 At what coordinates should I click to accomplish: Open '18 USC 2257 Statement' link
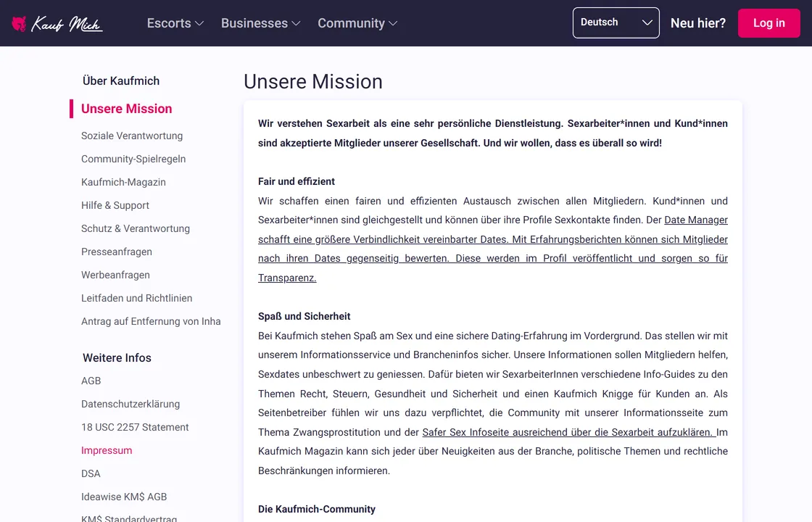(x=135, y=427)
